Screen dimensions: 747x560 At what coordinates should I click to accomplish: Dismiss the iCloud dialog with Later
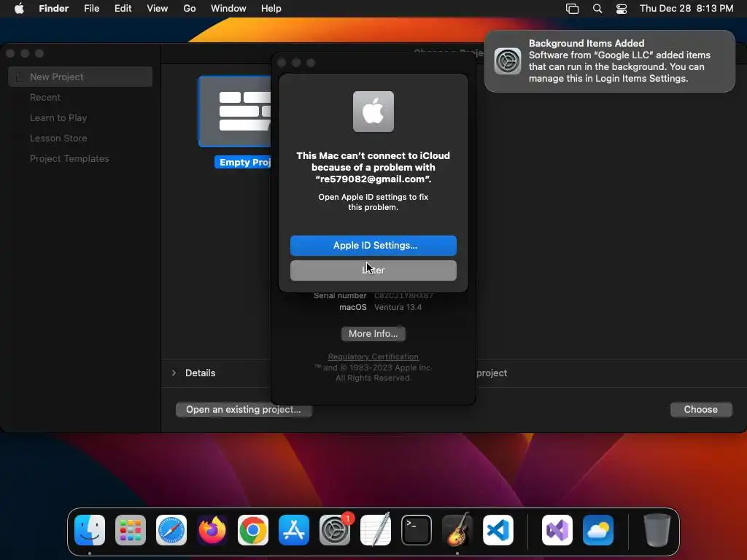click(373, 271)
